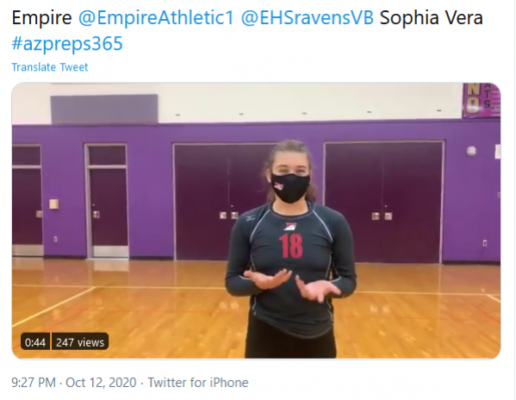Click the red logo on the jersey chest
Image resolution: width=516 pixels, height=400 pixels.
[x=291, y=227]
